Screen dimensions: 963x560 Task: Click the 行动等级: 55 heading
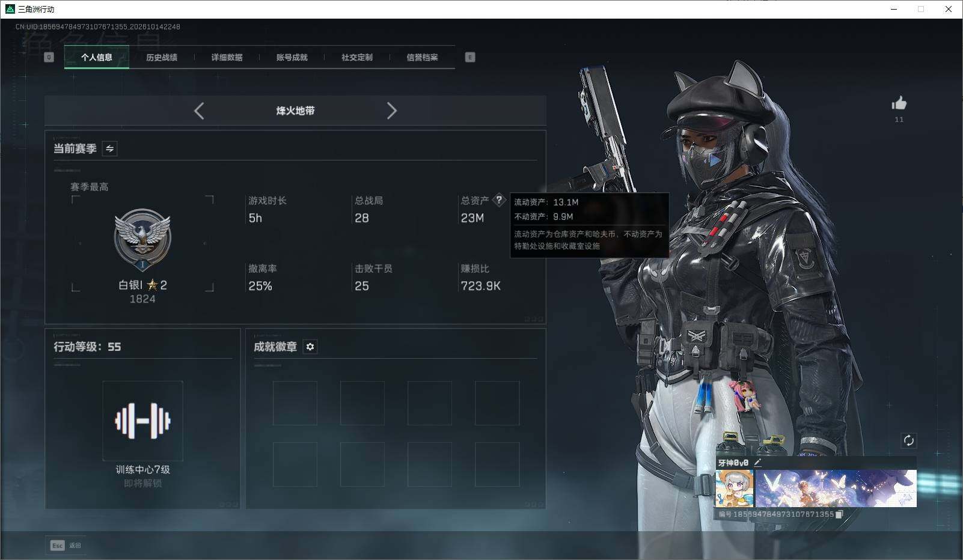[x=87, y=347]
